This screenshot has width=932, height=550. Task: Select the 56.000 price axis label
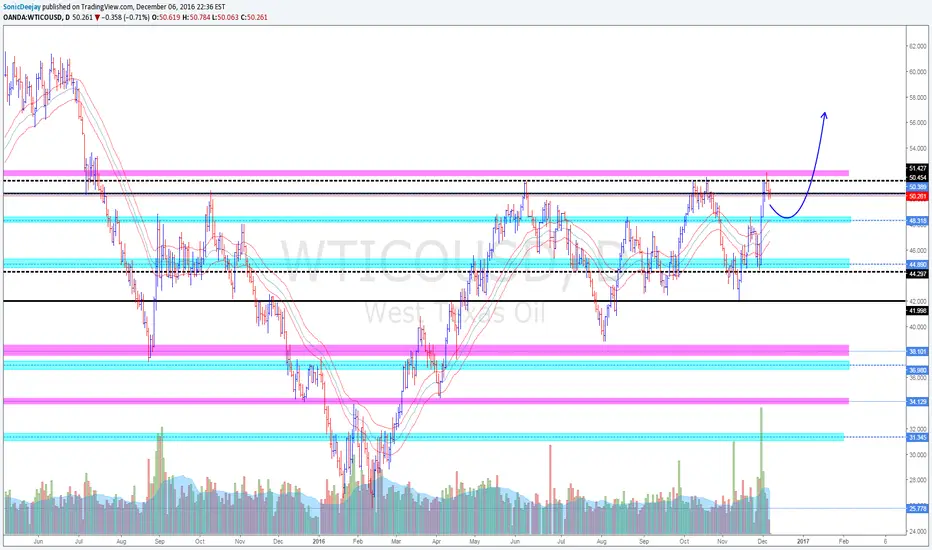918,123
